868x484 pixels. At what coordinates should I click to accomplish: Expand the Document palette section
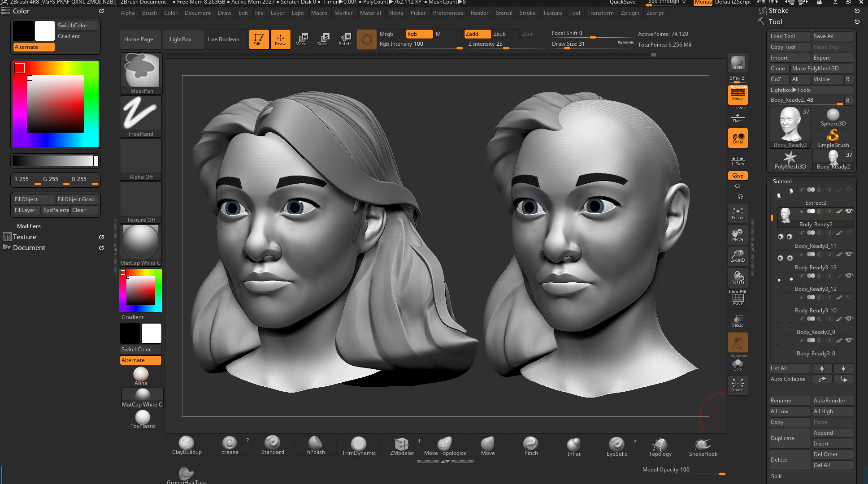point(29,248)
